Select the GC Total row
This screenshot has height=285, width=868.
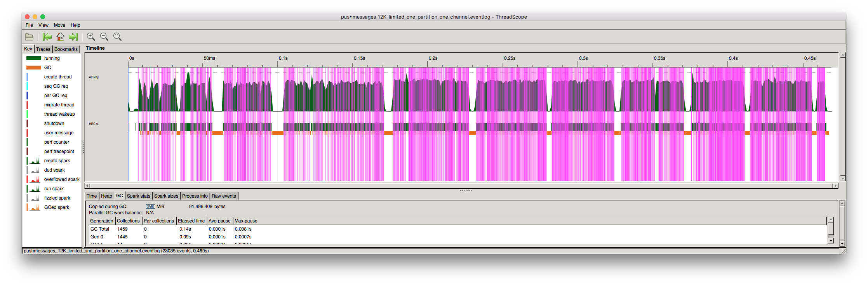click(457, 229)
